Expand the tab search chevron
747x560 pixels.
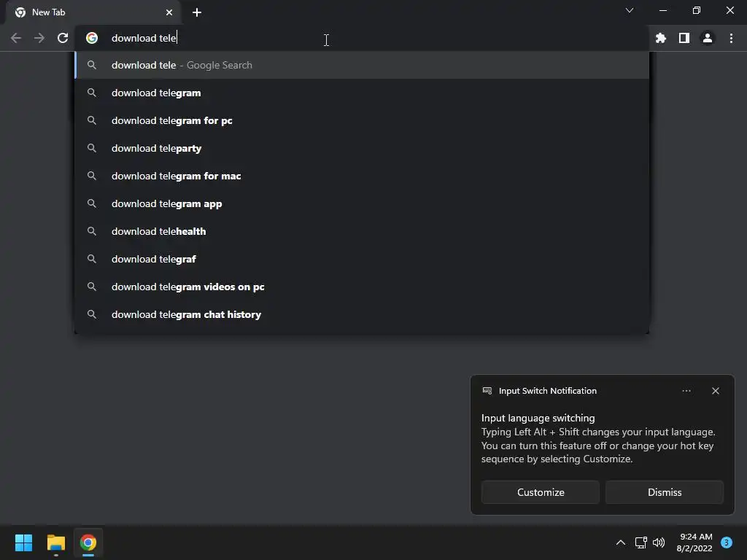(x=630, y=10)
